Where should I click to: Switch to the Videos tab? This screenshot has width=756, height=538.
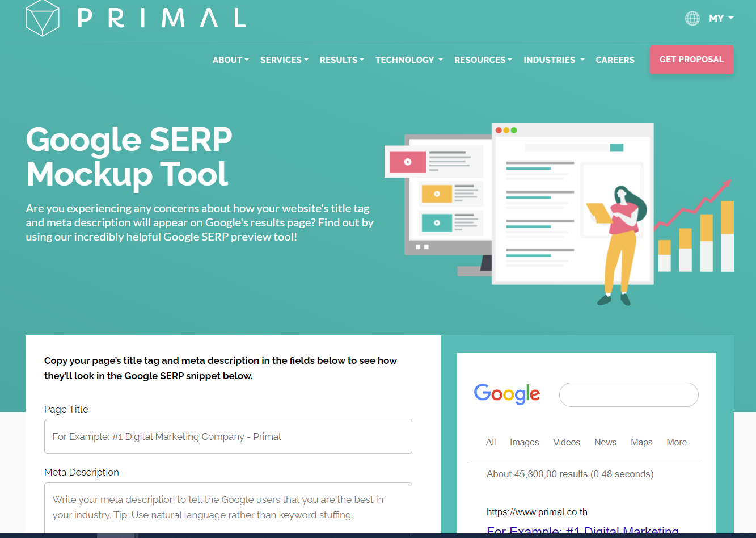[x=567, y=442]
